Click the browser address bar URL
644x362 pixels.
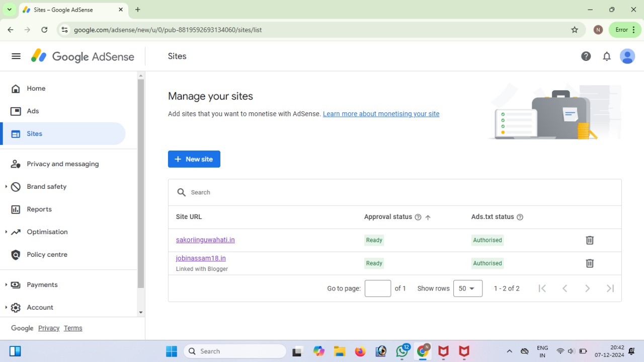pyautogui.click(x=168, y=30)
